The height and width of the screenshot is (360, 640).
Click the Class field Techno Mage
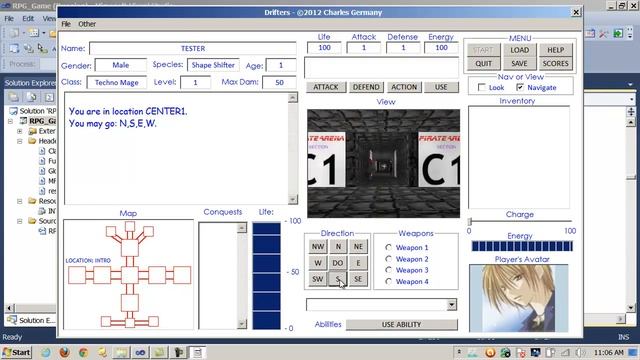coord(117,82)
